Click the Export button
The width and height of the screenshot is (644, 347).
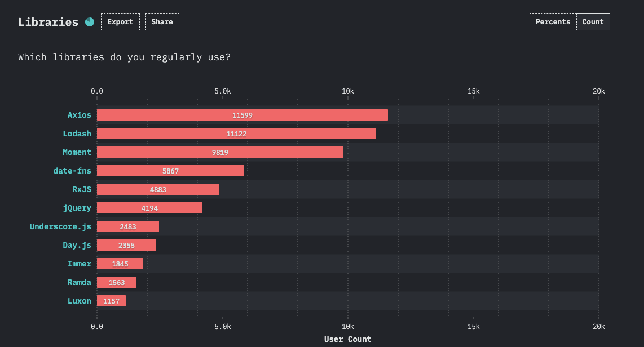(120, 22)
